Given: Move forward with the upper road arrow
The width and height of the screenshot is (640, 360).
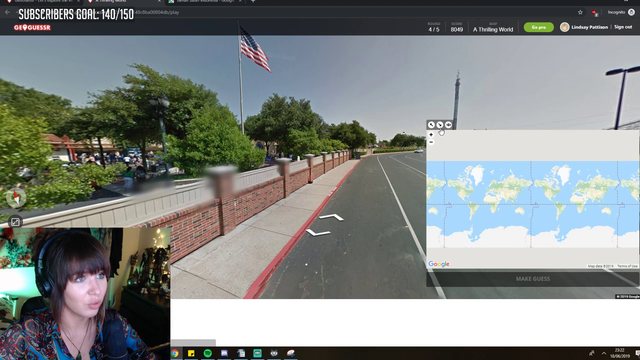Looking at the screenshot, I should click(331, 217).
